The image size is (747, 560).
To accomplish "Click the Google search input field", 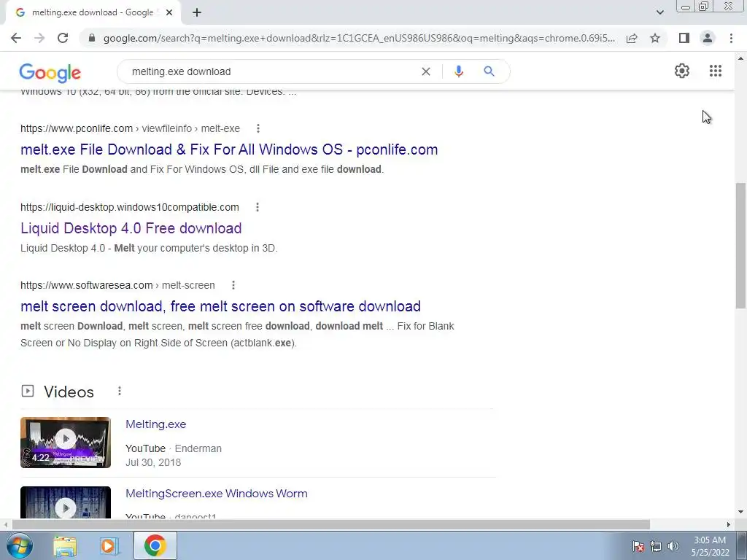I will (x=271, y=71).
